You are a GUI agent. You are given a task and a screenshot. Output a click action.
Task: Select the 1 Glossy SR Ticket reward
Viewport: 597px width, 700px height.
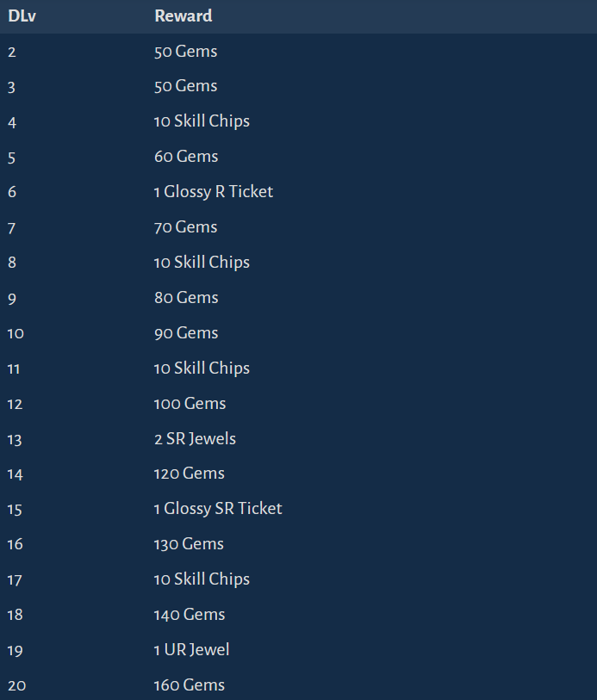218,509
